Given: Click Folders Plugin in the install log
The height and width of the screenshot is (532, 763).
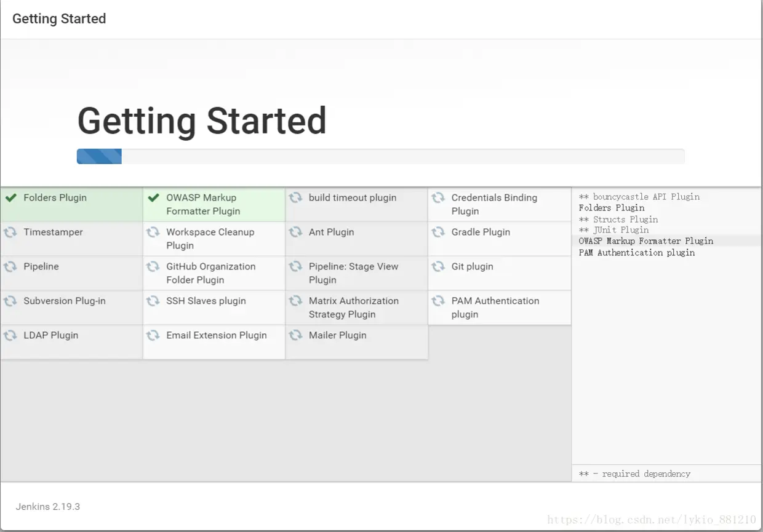Looking at the screenshot, I should [612, 208].
